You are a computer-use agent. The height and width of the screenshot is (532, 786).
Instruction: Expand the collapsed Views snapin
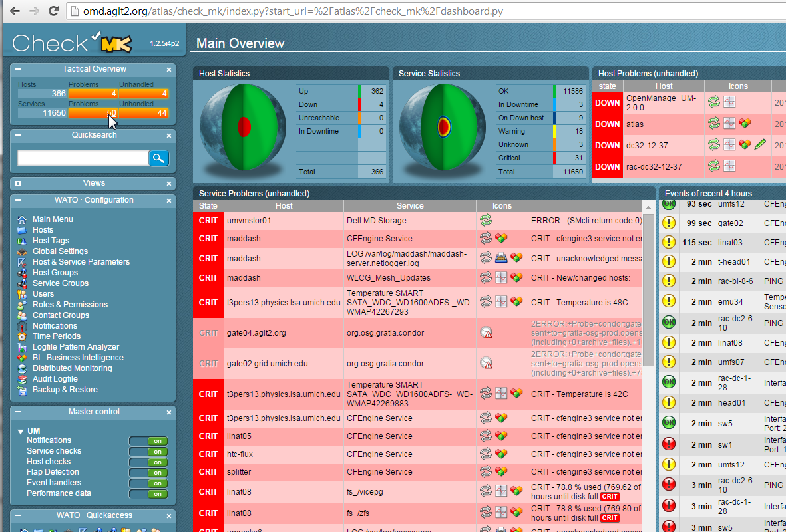[18, 184]
